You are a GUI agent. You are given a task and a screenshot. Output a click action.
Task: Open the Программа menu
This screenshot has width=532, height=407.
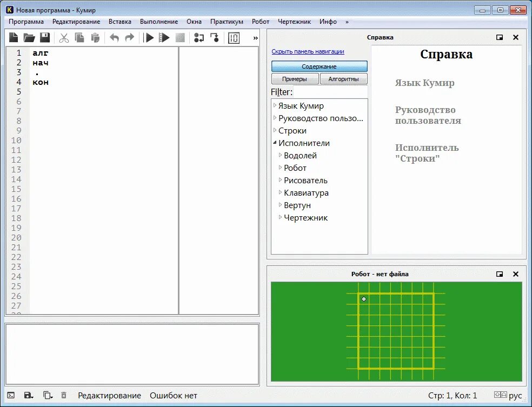click(26, 22)
